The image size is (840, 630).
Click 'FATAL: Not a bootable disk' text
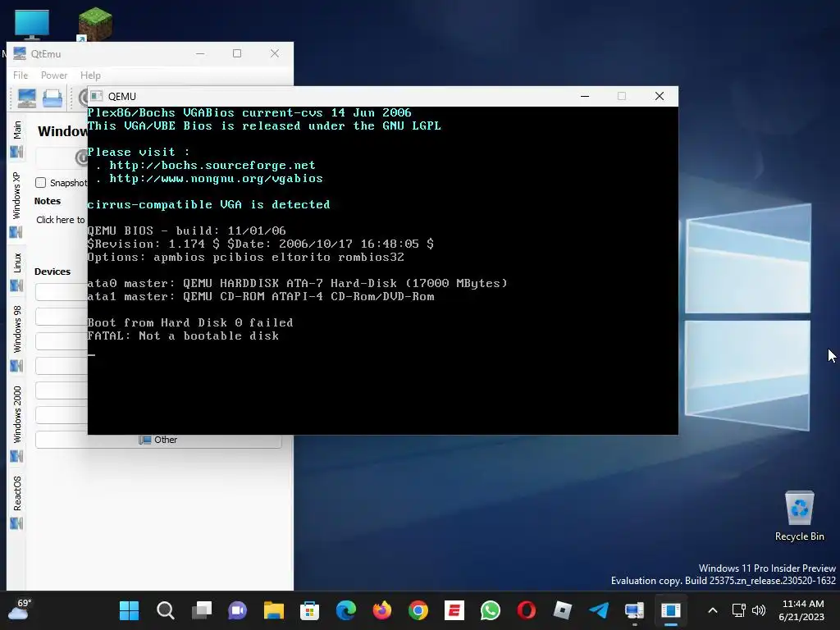tap(183, 336)
